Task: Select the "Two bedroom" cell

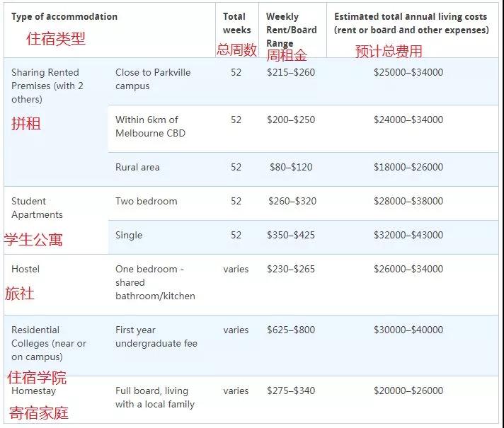Action: [x=145, y=201]
